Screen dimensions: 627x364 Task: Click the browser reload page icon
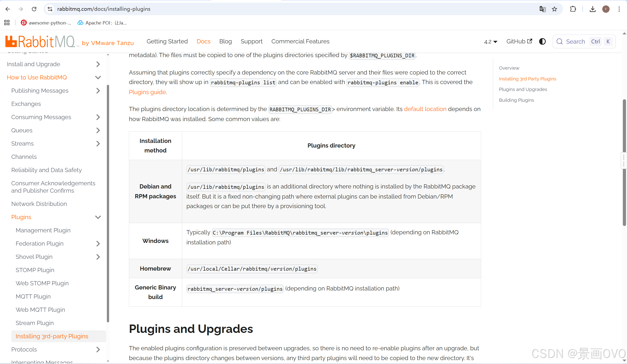pyautogui.click(x=34, y=9)
